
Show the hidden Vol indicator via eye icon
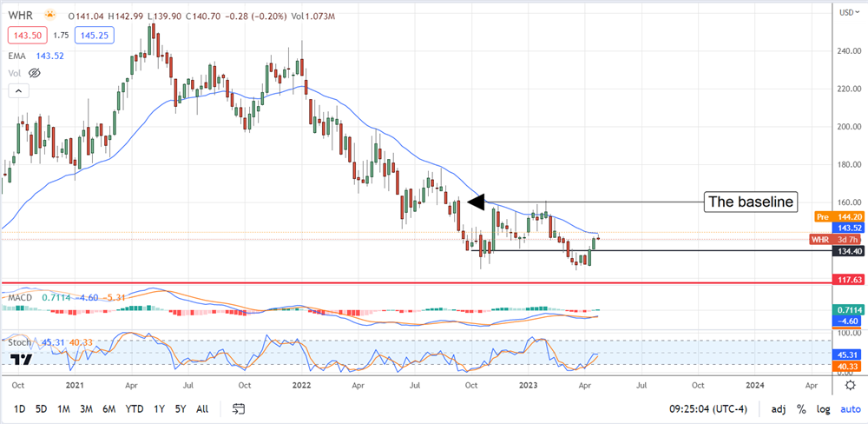(36, 73)
